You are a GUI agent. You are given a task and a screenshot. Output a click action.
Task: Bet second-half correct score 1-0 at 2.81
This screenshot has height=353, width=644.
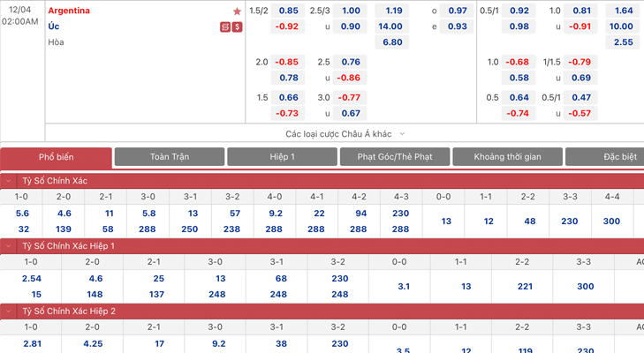click(32, 344)
